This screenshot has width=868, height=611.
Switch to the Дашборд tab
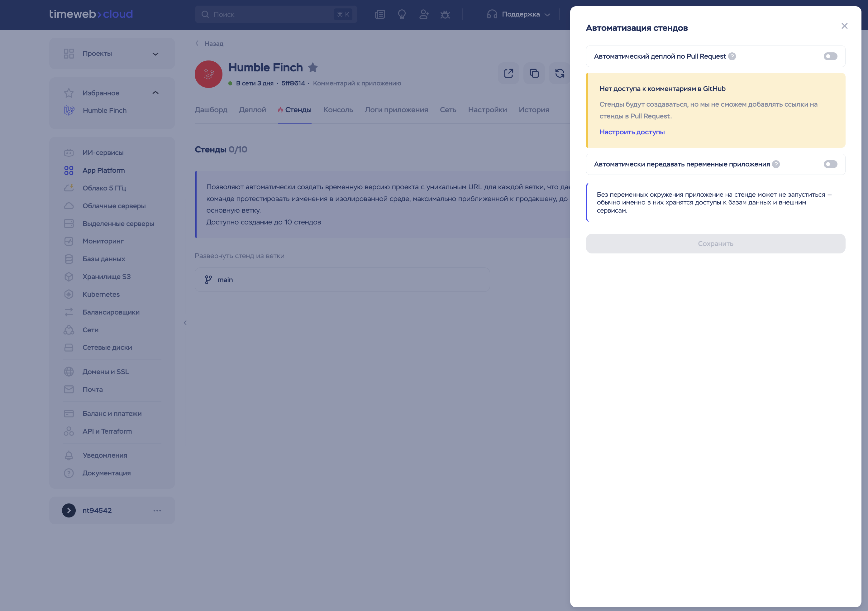coord(211,110)
